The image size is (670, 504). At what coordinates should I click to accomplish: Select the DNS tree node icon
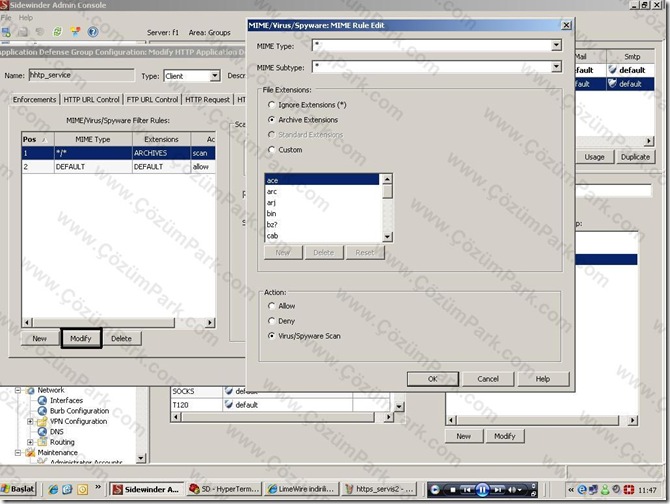(x=42, y=432)
